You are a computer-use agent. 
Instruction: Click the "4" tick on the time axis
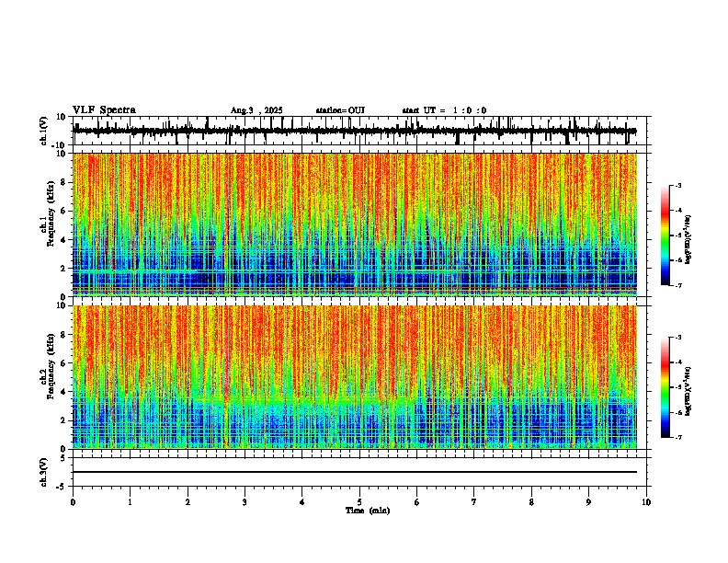(x=302, y=502)
